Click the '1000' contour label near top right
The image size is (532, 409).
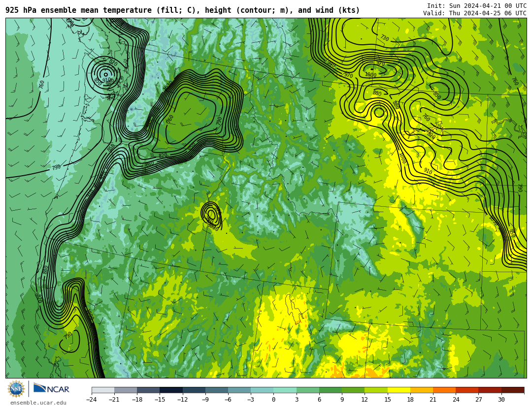[370, 75]
